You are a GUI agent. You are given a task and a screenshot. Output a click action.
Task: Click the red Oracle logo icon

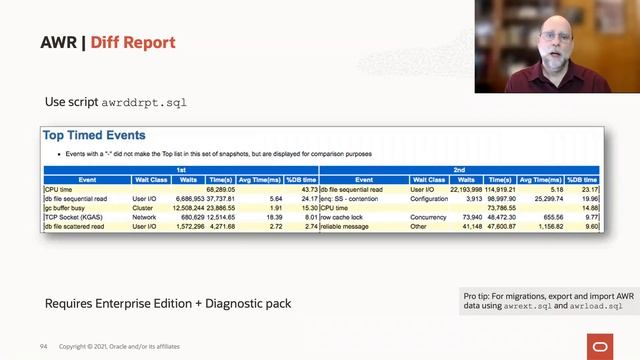[600, 347]
